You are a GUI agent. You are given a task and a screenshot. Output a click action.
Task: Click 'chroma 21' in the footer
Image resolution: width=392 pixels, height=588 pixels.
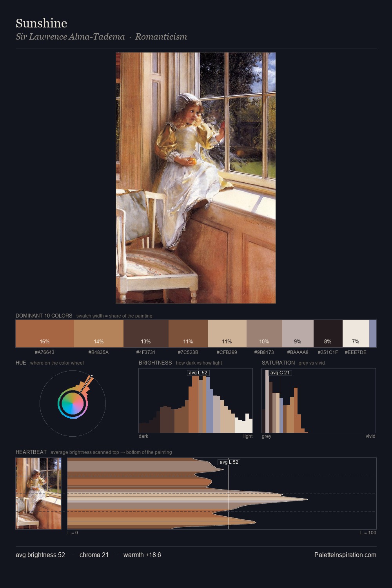(94, 555)
